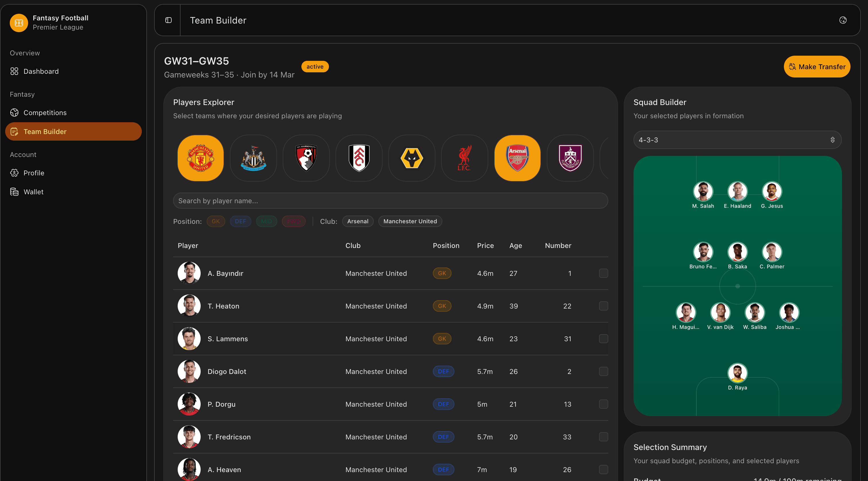Open the theme switcher icon in header
Viewport: 868px width, 481px height.
tap(843, 20)
